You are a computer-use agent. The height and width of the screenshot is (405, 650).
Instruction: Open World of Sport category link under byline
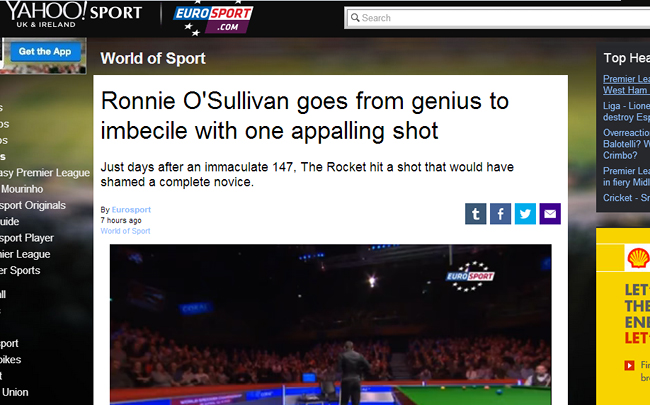click(125, 231)
